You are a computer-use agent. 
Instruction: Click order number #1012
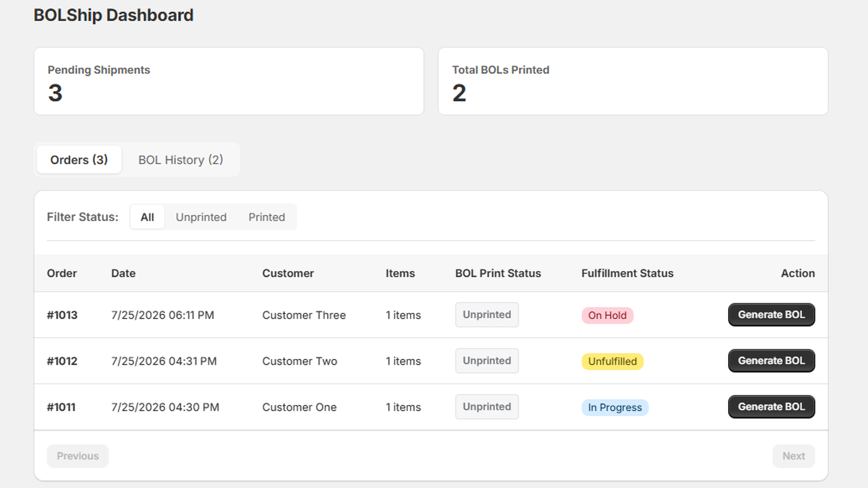pyautogui.click(x=62, y=361)
